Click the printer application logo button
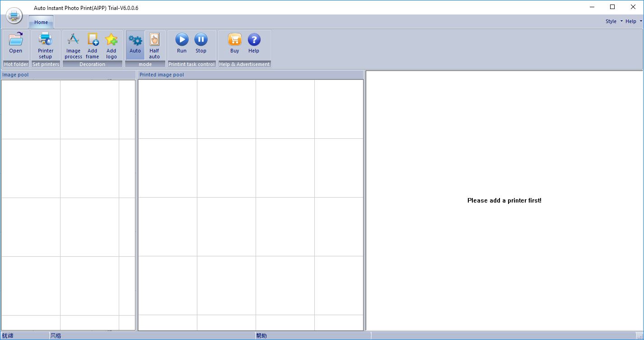This screenshot has height=340, width=644. [14, 15]
